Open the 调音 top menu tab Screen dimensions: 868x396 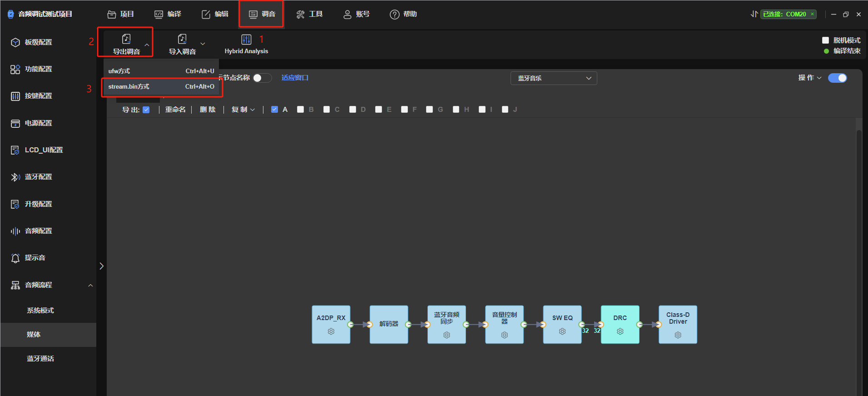pyautogui.click(x=262, y=14)
